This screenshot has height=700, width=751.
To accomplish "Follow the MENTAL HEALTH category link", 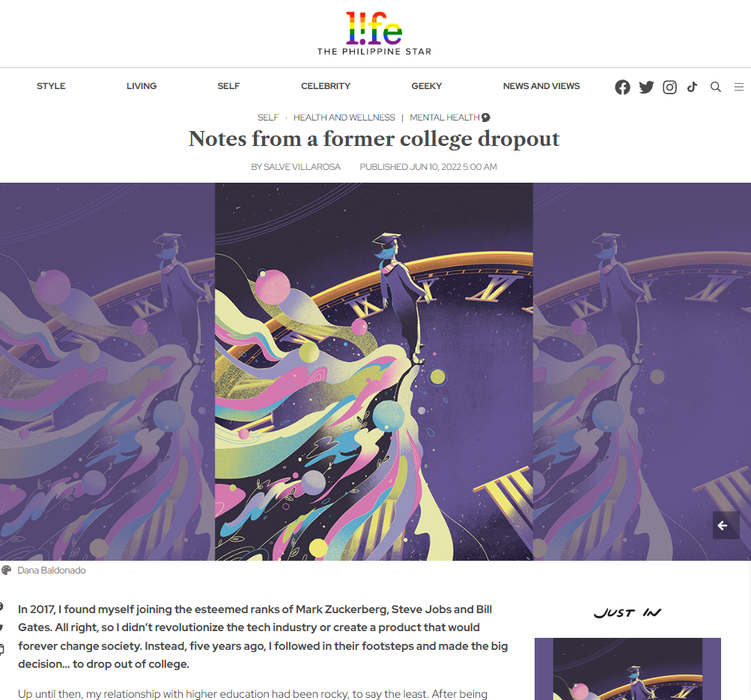I will 445,118.
